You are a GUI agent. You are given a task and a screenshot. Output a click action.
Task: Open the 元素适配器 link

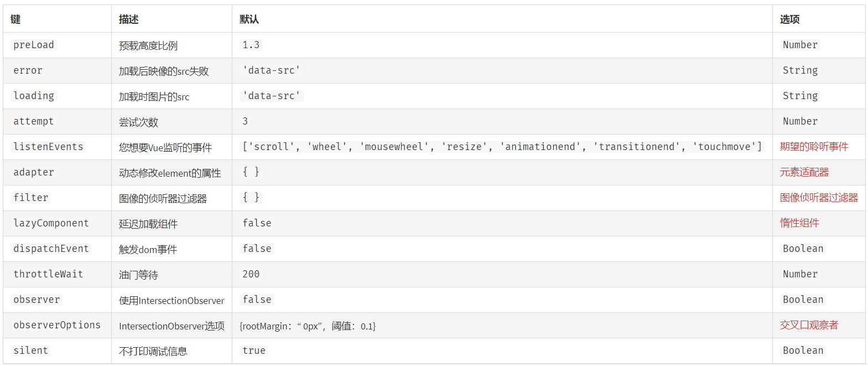tap(804, 172)
